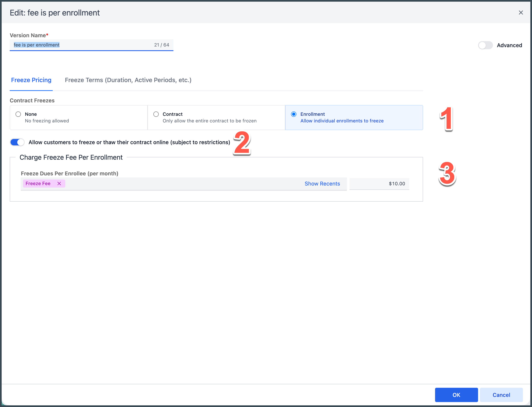Remove the Freeze Fee tag with X

pyautogui.click(x=59, y=183)
